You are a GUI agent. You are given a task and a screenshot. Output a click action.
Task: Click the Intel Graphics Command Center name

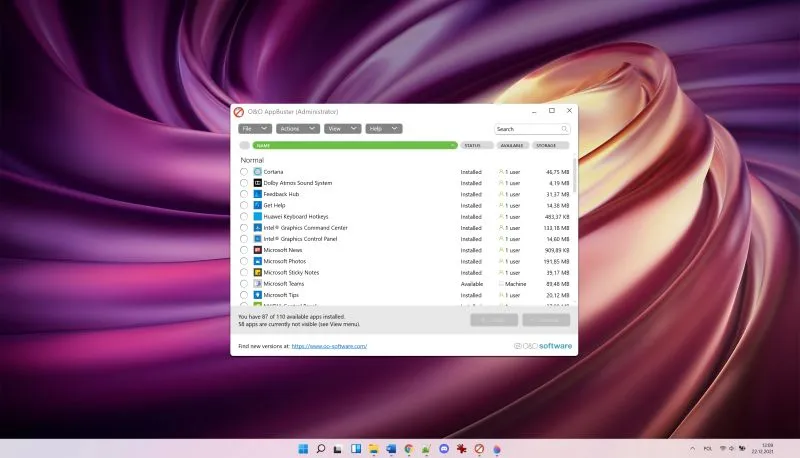(305, 228)
